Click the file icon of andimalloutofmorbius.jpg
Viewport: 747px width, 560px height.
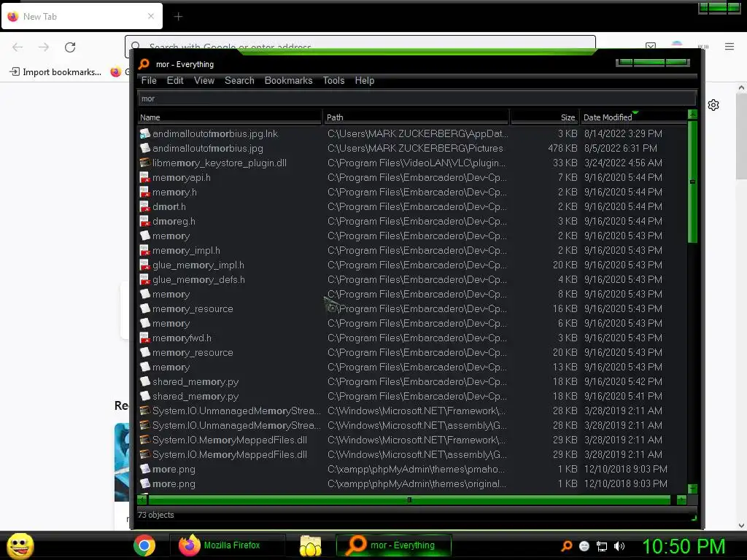pos(145,148)
